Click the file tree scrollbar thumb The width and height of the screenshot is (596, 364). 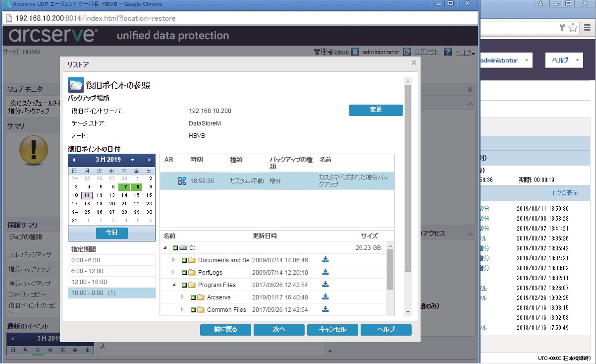tap(390, 270)
